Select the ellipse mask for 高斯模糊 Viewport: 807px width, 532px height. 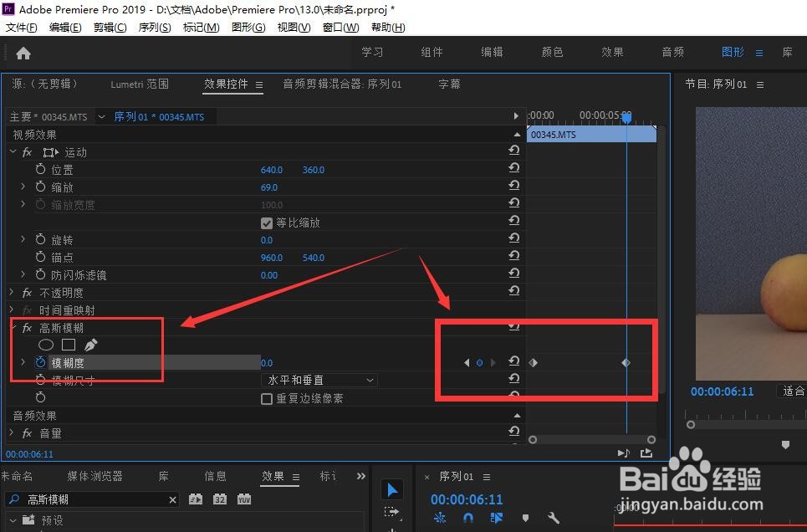(x=46, y=344)
